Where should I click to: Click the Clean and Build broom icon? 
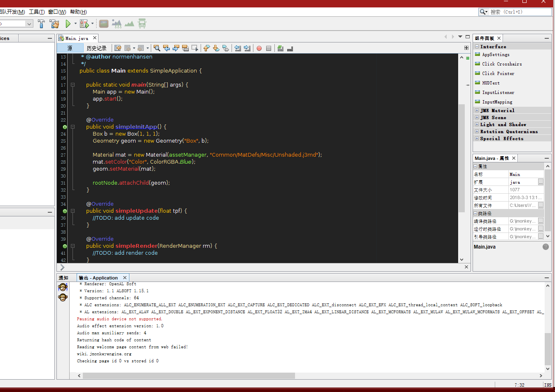[x=54, y=24]
